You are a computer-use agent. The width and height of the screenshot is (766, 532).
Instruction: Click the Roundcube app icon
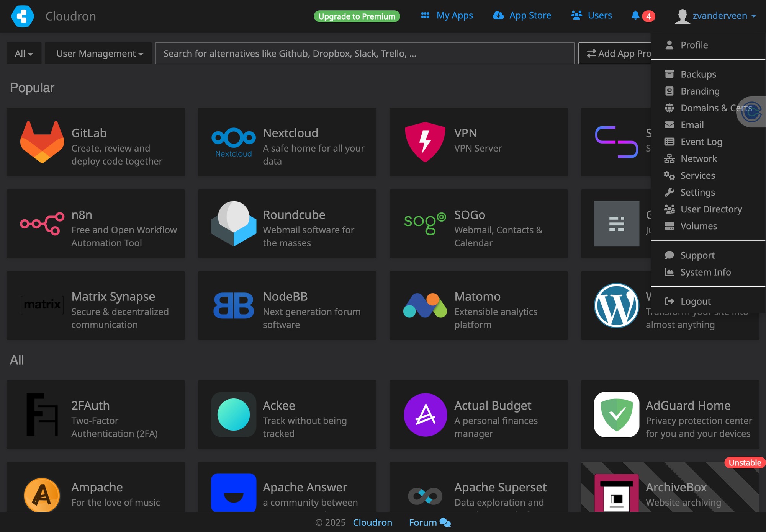[x=233, y=224]
